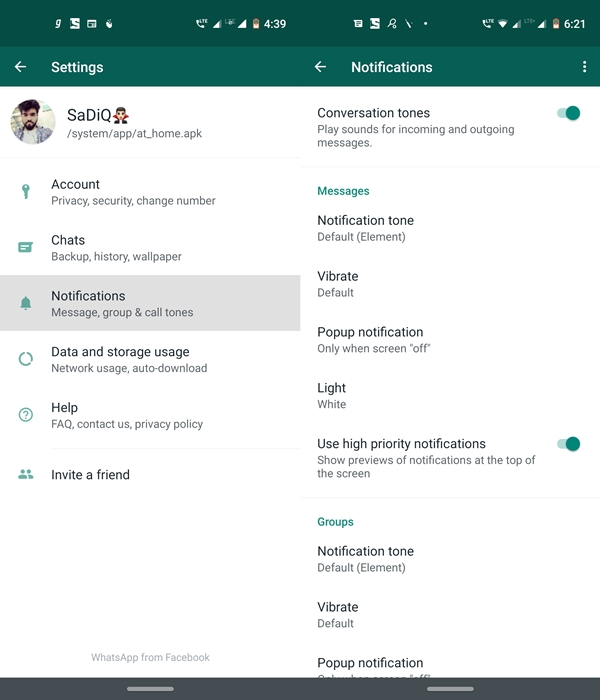600x700 pixels.
Task: Tap the key icon beside Account
Action: 26,192
